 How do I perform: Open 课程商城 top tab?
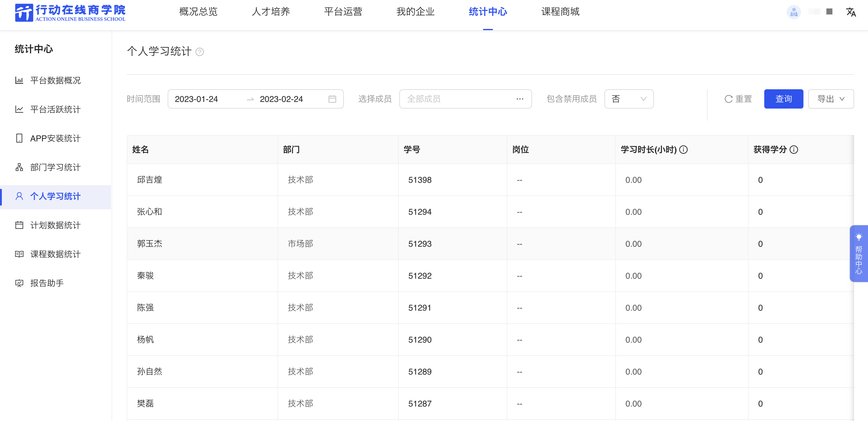pos(560,12)
